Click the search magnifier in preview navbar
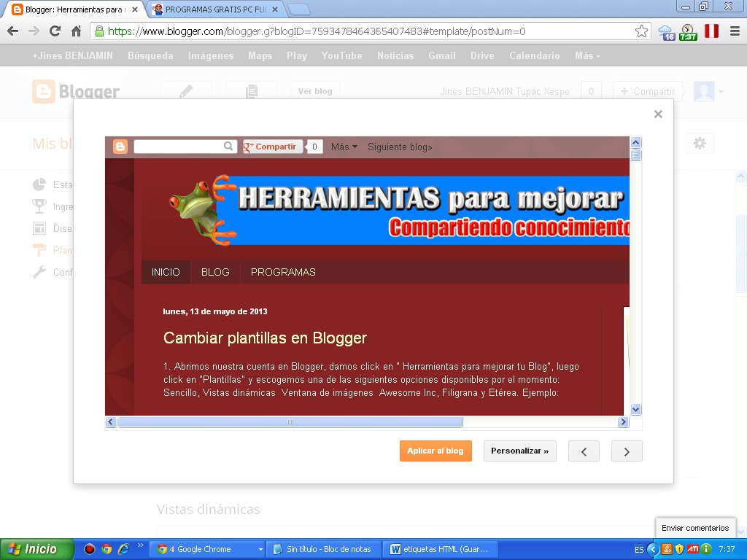 click(228, 146)
